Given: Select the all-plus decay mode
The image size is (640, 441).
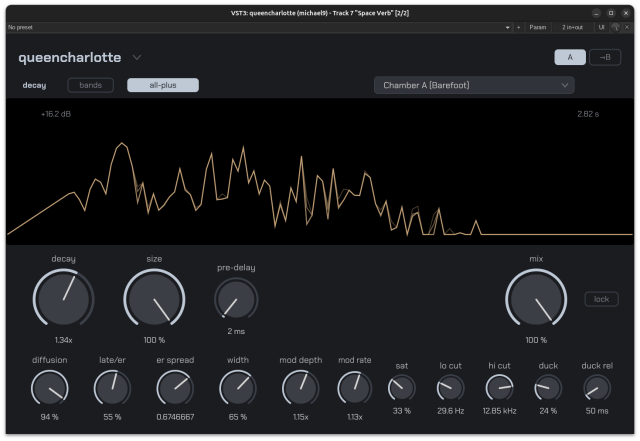Looking at the screenshot, I should 163,85.
